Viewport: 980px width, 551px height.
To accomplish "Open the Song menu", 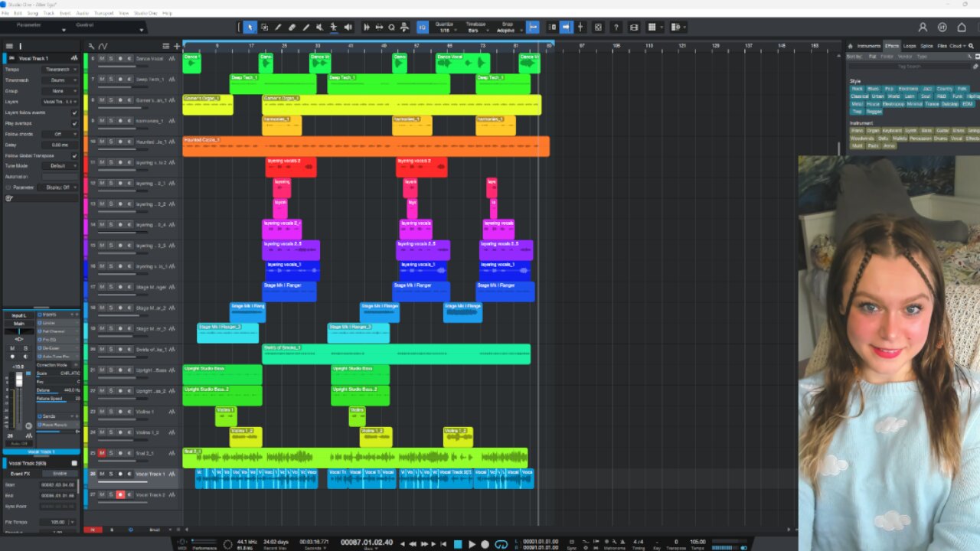I will click(32, 13).
